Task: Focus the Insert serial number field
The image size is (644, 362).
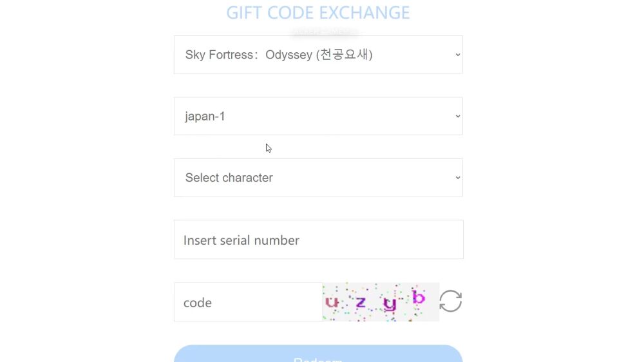Action: [318, 240]
